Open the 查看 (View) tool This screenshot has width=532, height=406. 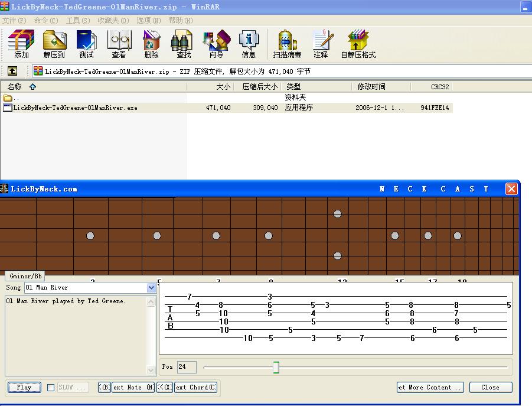(x=119, y=45)
